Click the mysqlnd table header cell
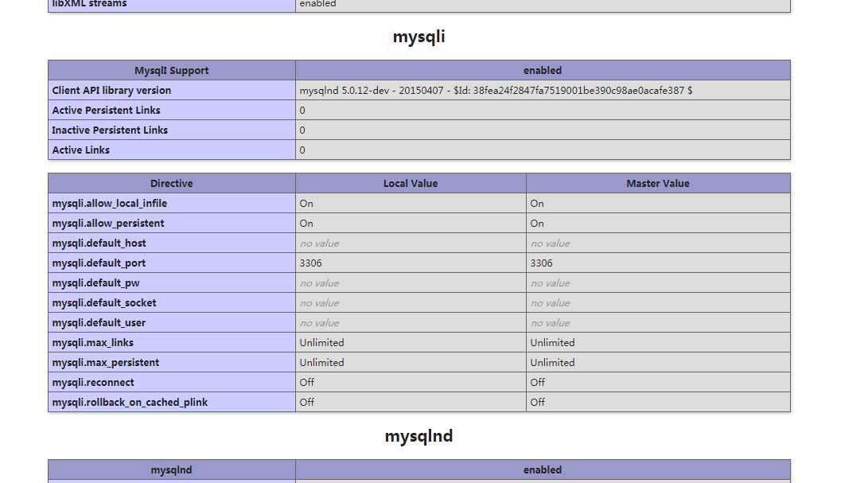This screenshot has height=483, width=868. coord(172,469)
